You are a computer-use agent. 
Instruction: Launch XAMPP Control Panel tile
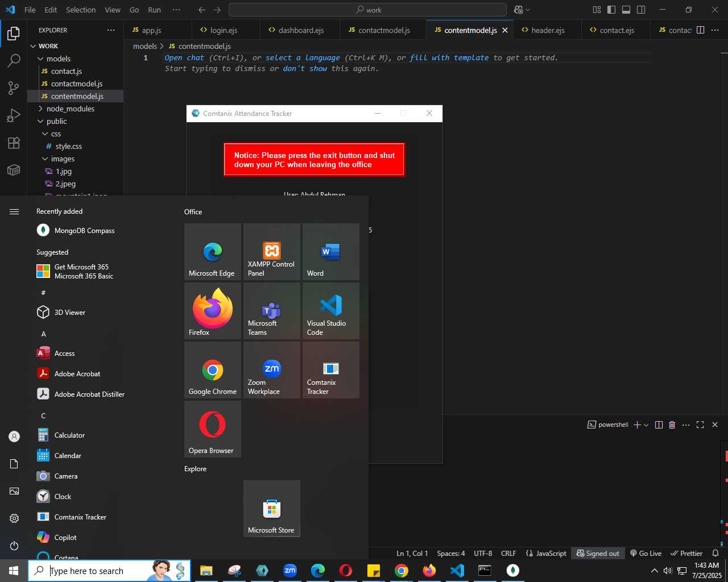pos(272,252)
